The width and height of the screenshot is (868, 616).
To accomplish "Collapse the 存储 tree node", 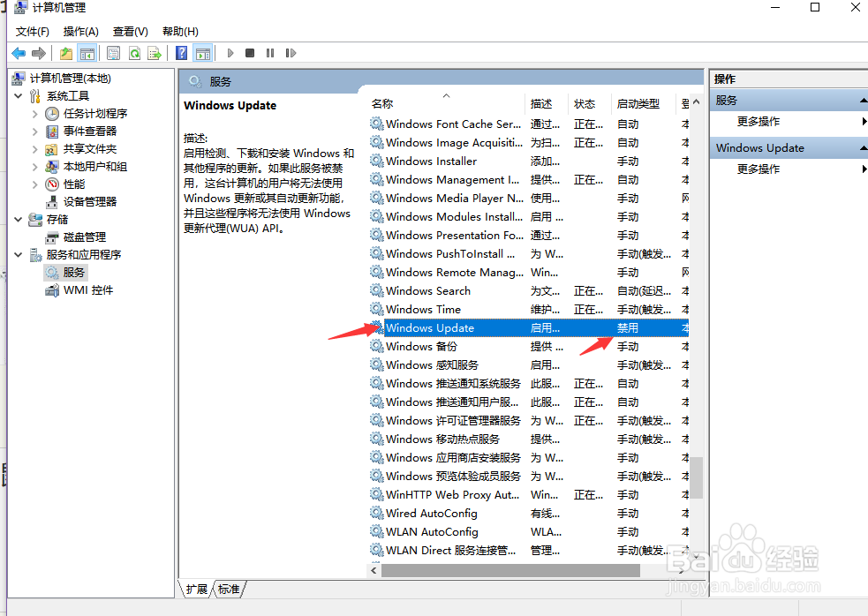I will tap(19, 219).
